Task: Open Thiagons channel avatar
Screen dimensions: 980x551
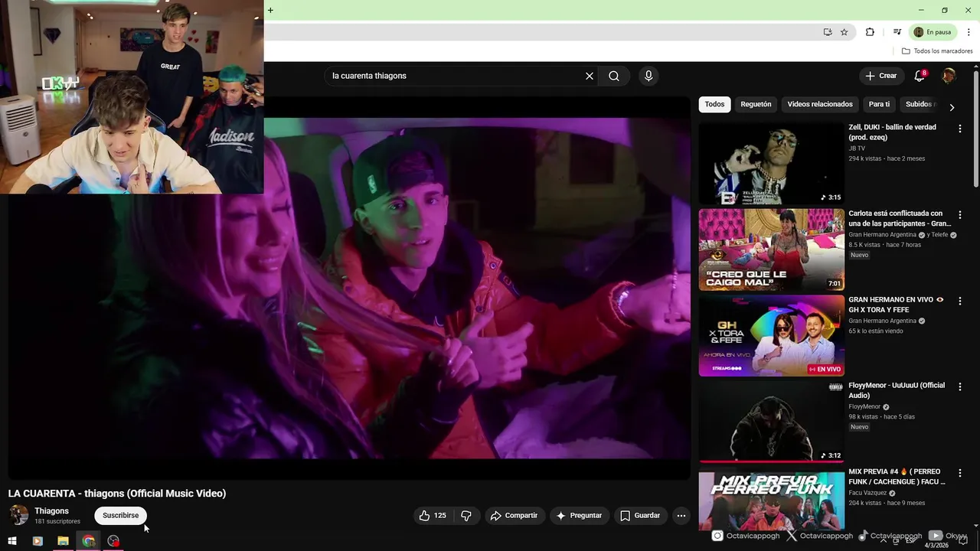Action: [x=18, y=515]
